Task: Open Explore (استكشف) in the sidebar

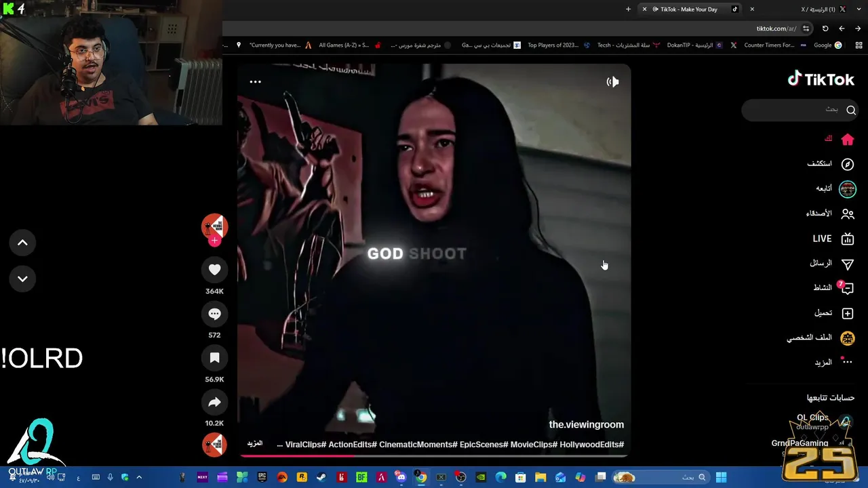Action: [x=830, y=164]
